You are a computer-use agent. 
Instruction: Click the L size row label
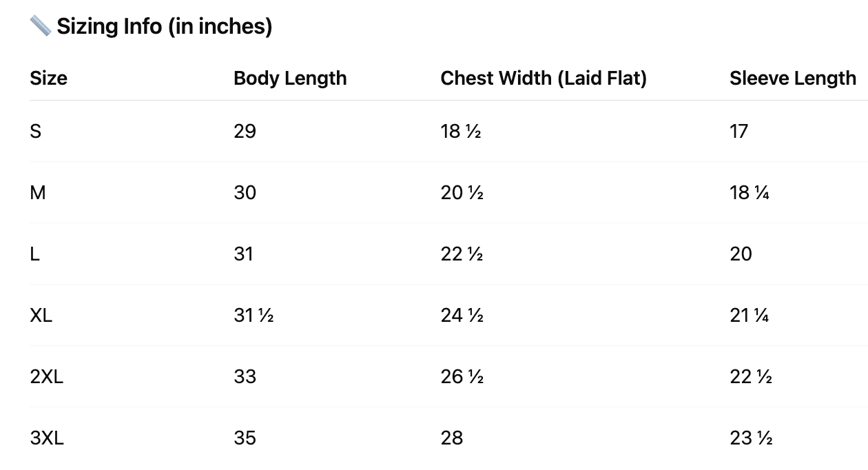(35, 254)
